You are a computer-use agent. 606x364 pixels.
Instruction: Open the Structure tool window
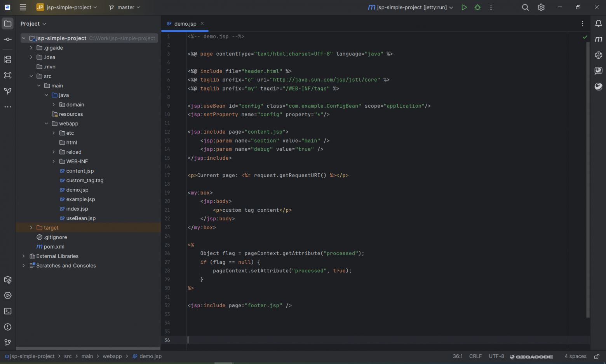click(x=8, y=59)
